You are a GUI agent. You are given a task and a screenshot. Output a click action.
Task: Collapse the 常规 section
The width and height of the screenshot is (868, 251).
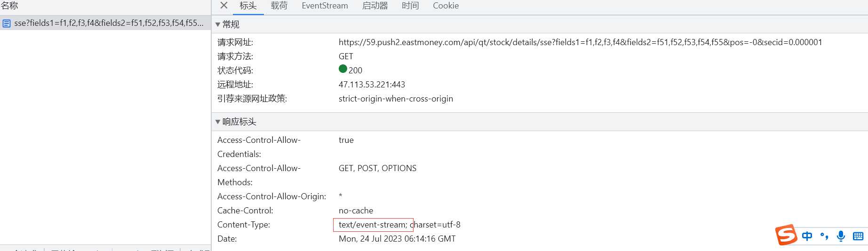click(x=218, y=24)
